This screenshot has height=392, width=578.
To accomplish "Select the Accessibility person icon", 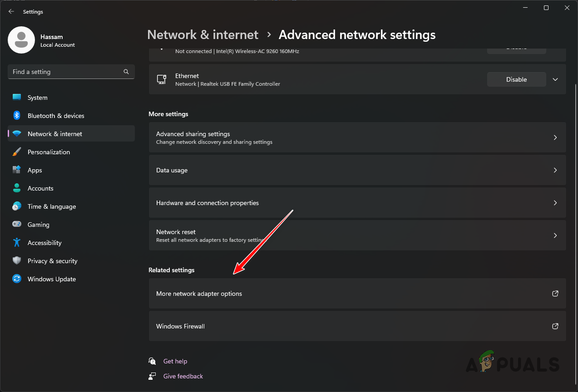I will (x=16, y=242).
